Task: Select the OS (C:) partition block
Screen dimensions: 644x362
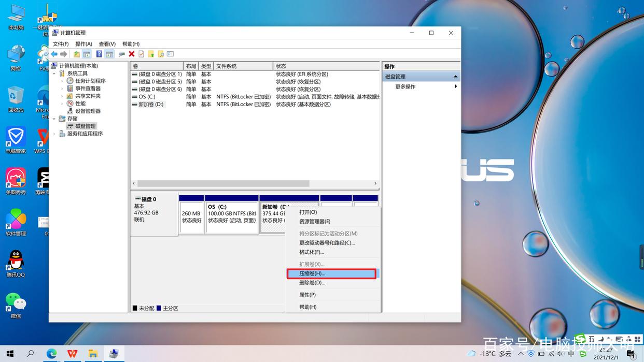Action: coord(231,218)
